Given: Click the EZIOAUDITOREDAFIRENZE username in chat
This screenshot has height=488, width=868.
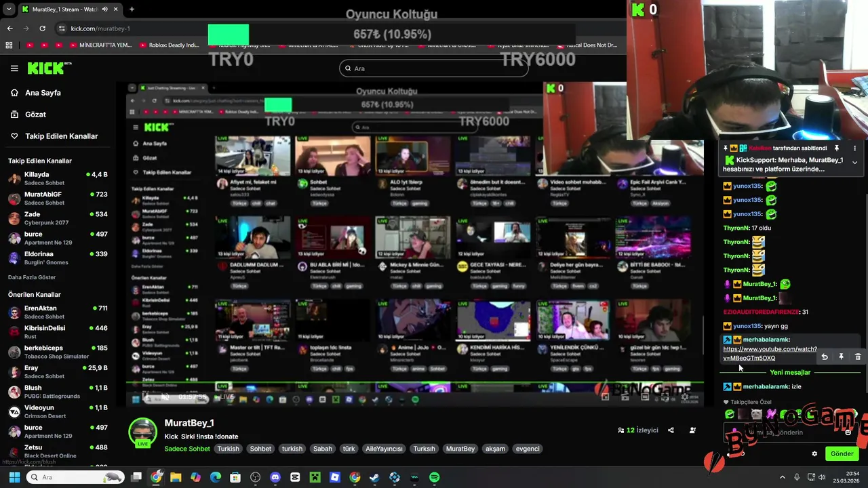Looking at the screenshot, I should pos(761,312).
